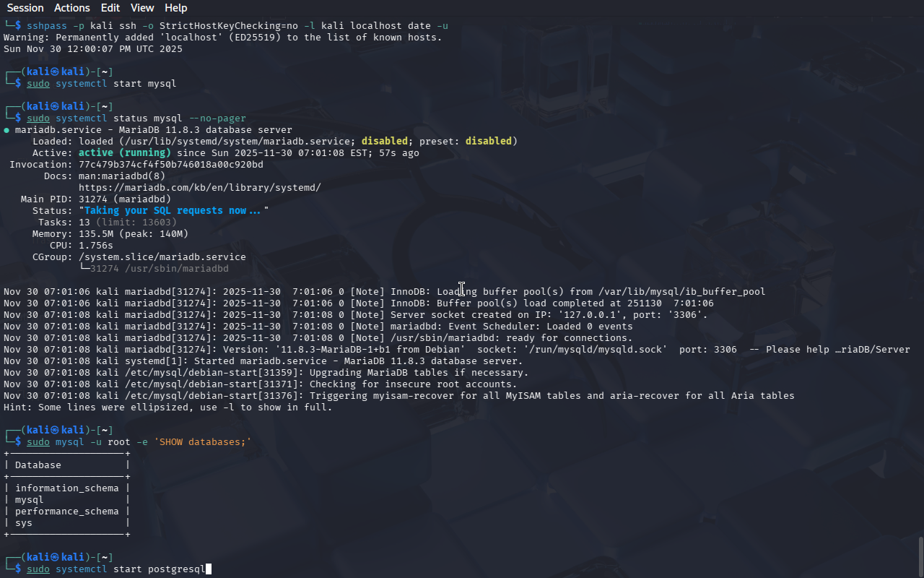
Task: Open the View menu
Action: (x=142, y=8)
